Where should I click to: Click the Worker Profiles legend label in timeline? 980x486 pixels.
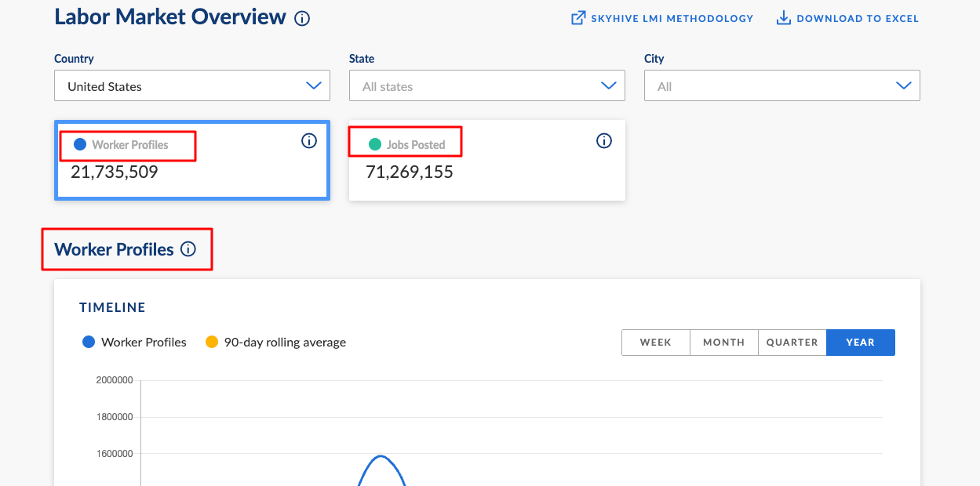tap(144, 343)
